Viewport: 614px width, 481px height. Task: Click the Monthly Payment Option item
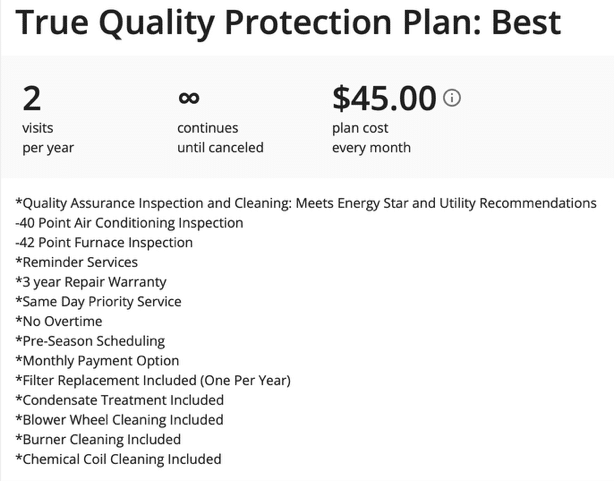tap(97, 361)
